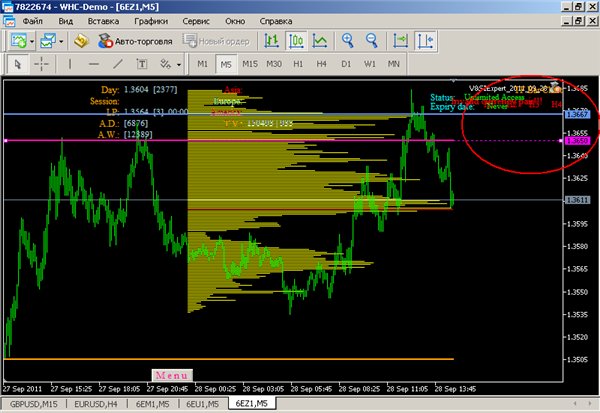Image resolution: width=600 pixels, height=413 pixels.
Task: Select the H4 timeframe button
Action: pyautogui.click(x=321, y=64)
